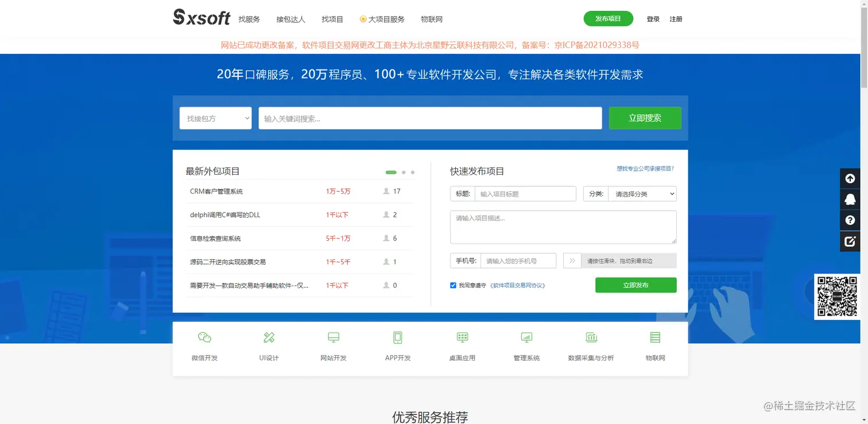Viewport: 868px width, 424px height.
Task: Click the 1万~5万 budget text
Action: click(338, 191)
